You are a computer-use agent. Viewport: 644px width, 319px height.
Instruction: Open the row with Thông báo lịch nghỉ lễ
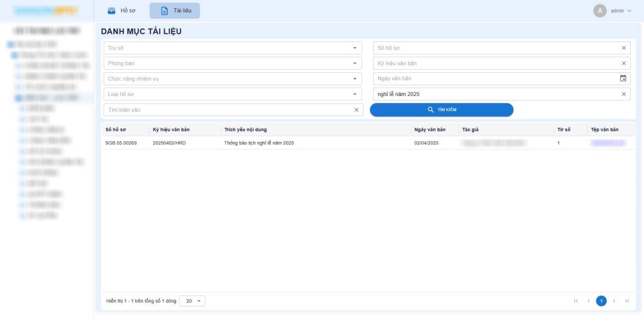click(258, 143)
